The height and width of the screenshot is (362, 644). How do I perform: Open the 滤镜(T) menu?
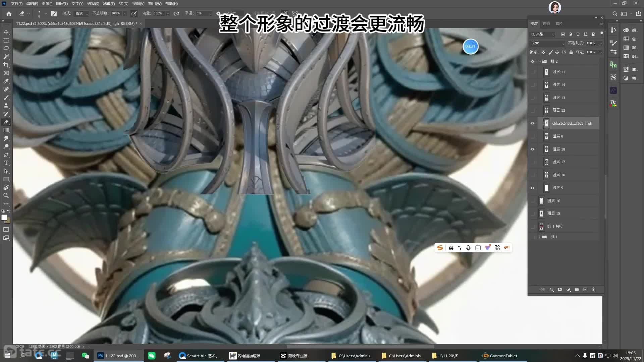[108, 4]
